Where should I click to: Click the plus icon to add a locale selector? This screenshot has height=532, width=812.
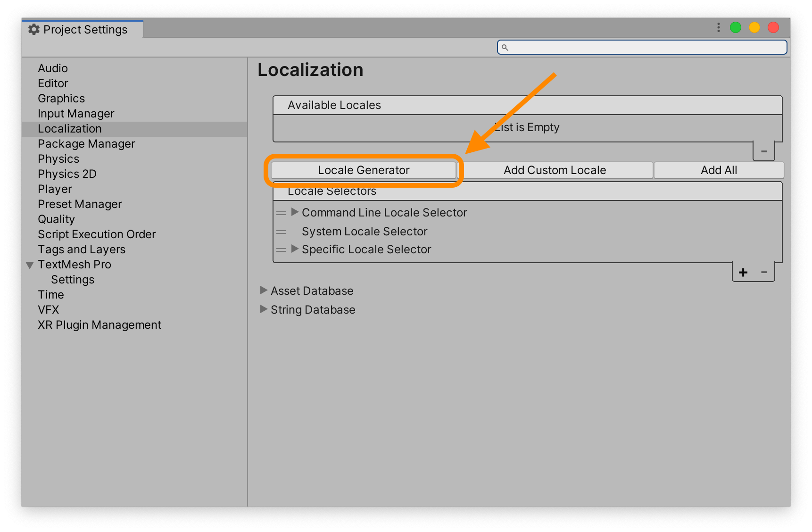point(743,272)
